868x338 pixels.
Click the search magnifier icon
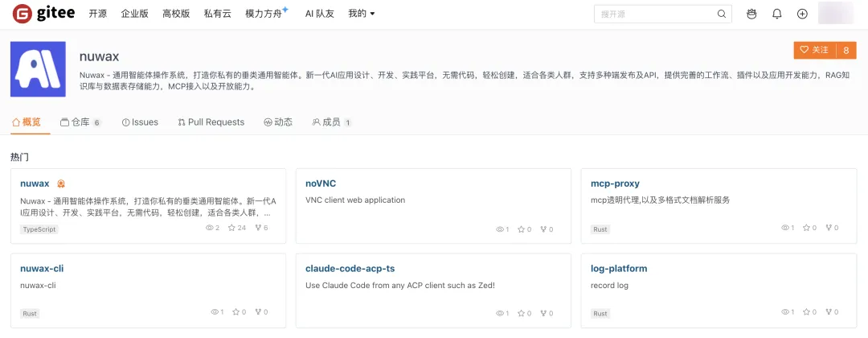(721, 14)
